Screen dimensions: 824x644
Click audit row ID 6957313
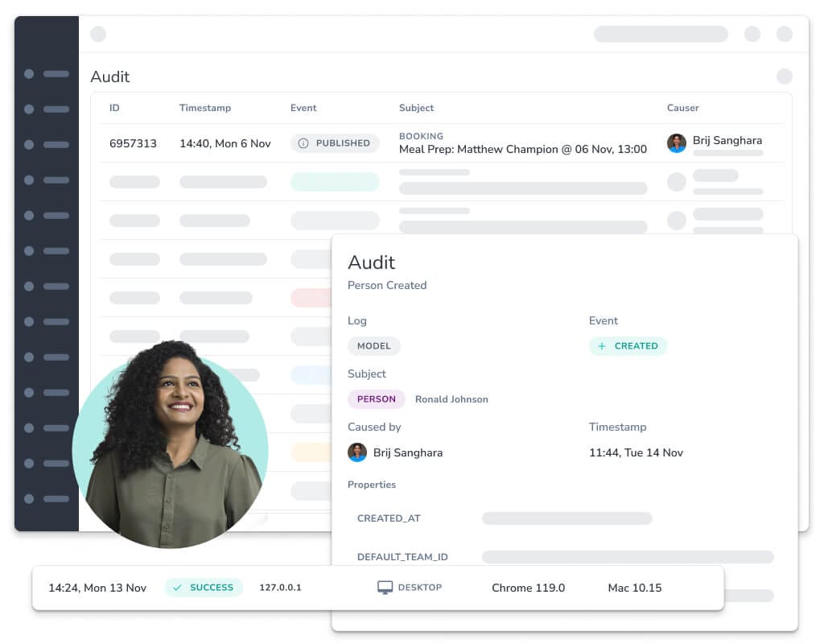click(133, 143)
